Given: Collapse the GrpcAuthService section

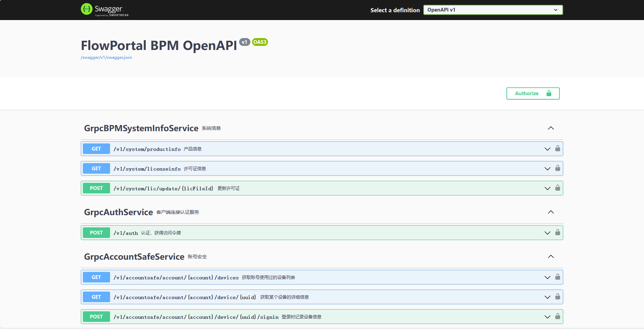Looking at the screenshot, I should point(551,212).
